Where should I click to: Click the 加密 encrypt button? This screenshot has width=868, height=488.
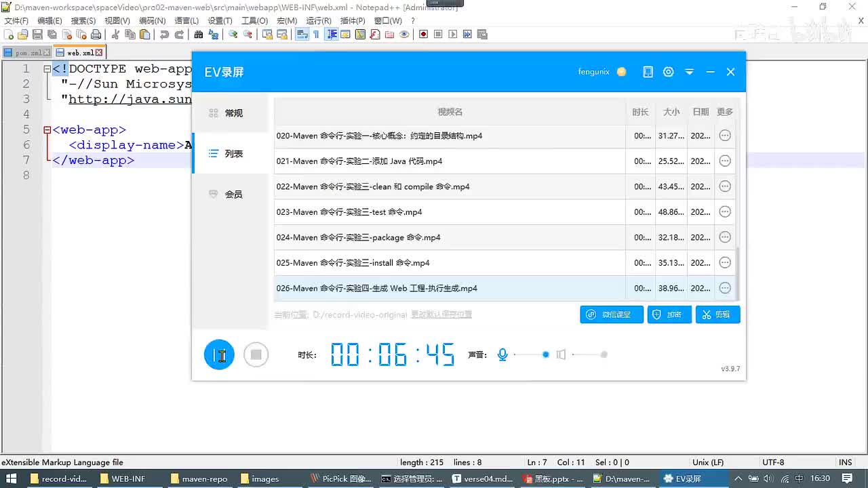[x=669, y=314]
